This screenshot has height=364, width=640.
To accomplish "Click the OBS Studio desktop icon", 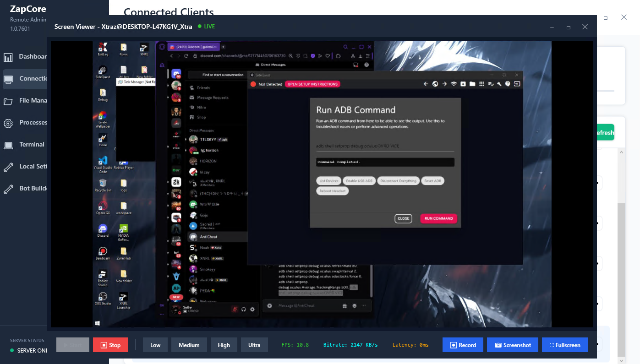I will tap(103, 298).
